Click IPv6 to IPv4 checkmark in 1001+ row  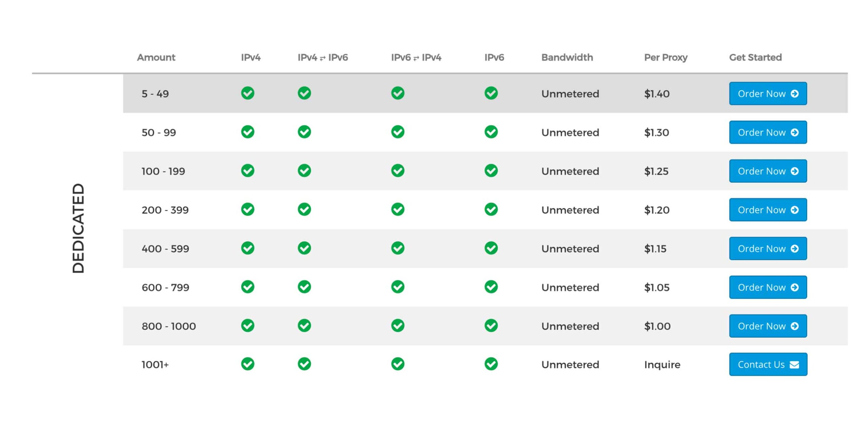click(x=397, y=364)
